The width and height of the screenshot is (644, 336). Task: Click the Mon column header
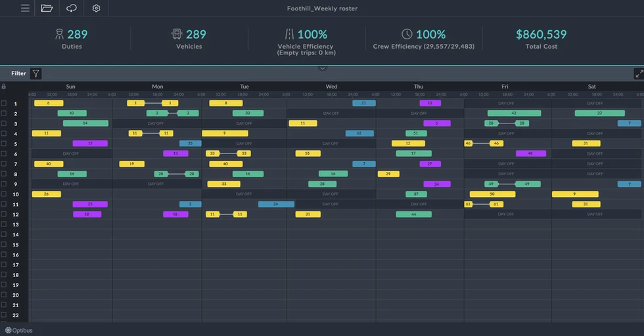point(158,87)
